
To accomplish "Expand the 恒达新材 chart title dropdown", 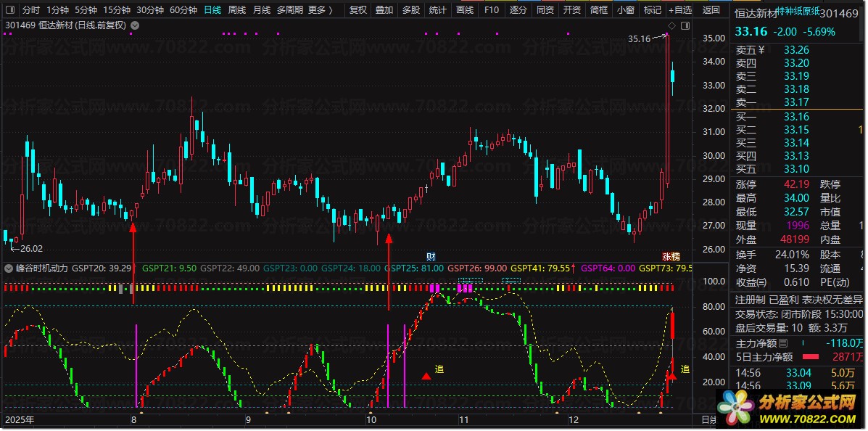I will pyautogui.click(x=135, y=25).
